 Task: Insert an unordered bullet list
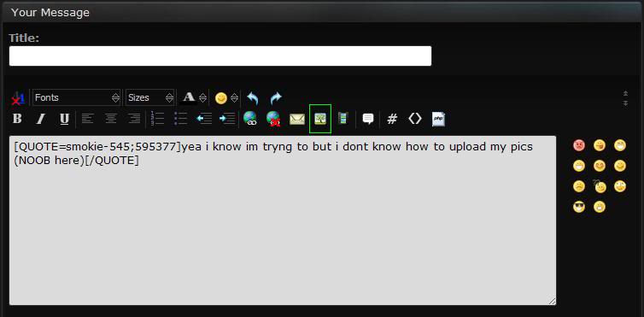pos(181,119)
